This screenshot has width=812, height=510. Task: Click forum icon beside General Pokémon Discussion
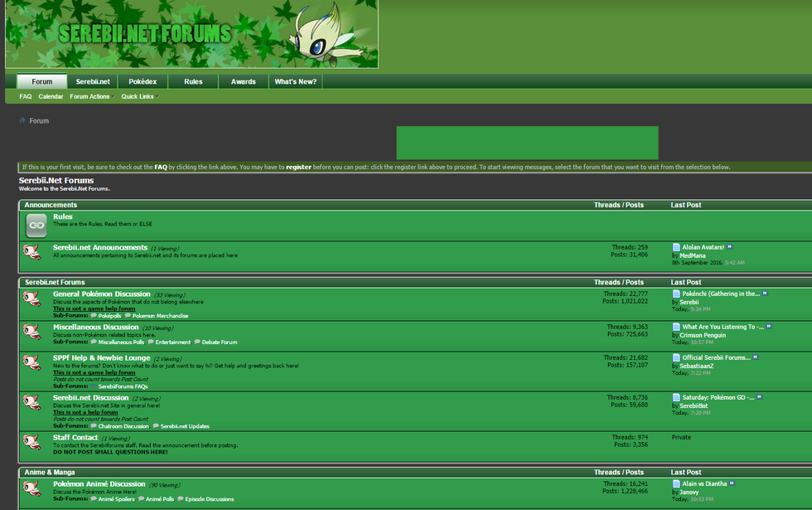coord(33,299)
